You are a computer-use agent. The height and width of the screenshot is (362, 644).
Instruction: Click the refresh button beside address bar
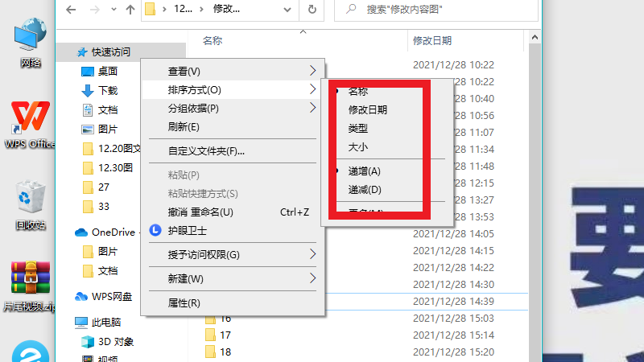[312, 10]
